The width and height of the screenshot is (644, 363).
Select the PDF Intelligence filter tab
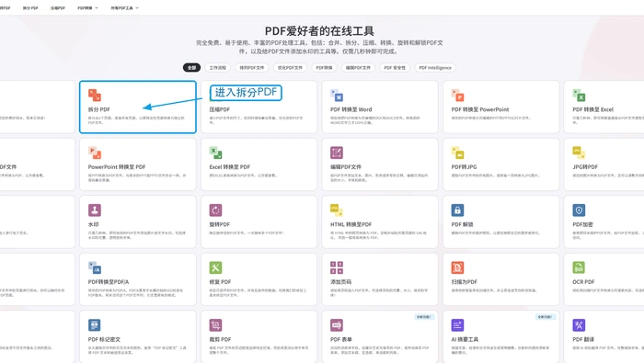[435, 68]
